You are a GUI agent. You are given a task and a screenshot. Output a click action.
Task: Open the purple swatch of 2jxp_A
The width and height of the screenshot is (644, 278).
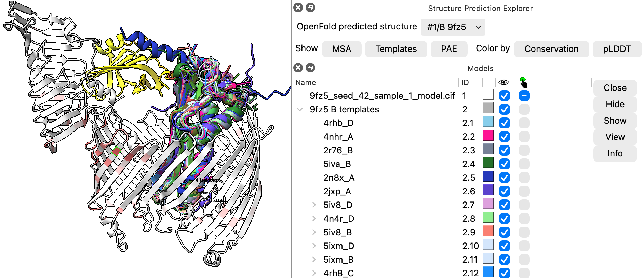(x=488, y=190)
